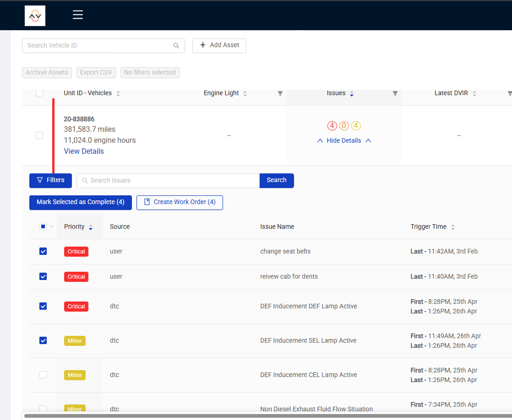
Task: Sort by Latest DVIR column
Action: pos(474,93)
